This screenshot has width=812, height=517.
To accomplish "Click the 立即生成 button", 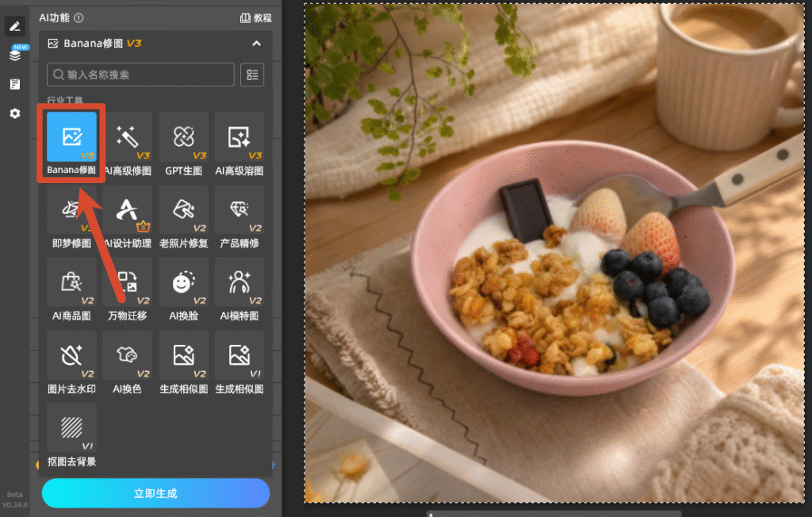I will (x=155, y=493).
